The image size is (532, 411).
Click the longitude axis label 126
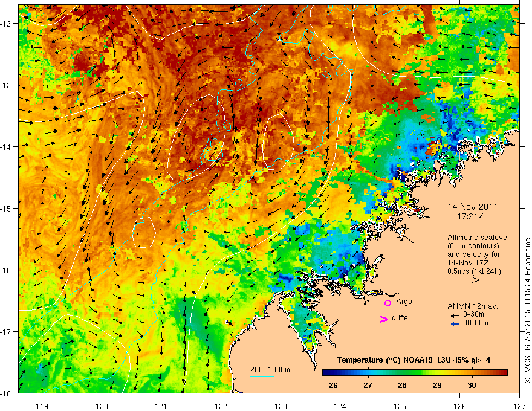click(x=459, y=406)
